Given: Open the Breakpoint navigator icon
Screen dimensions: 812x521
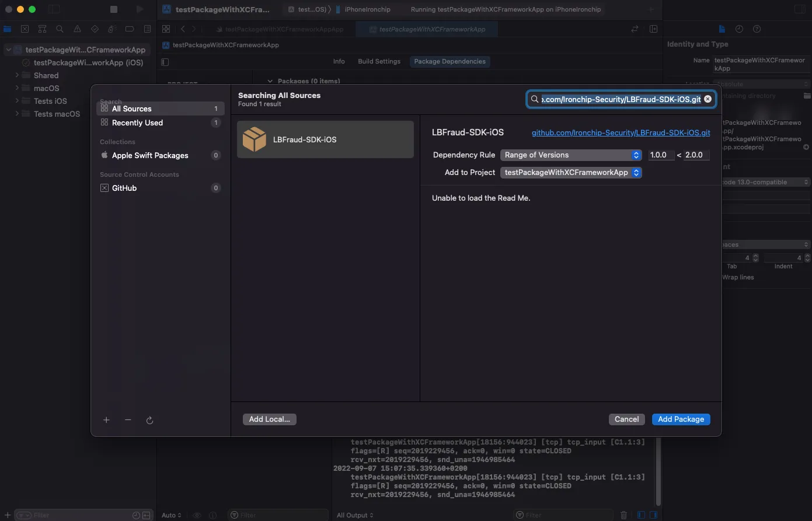Looking at the screenshot, I should [130, 29].
